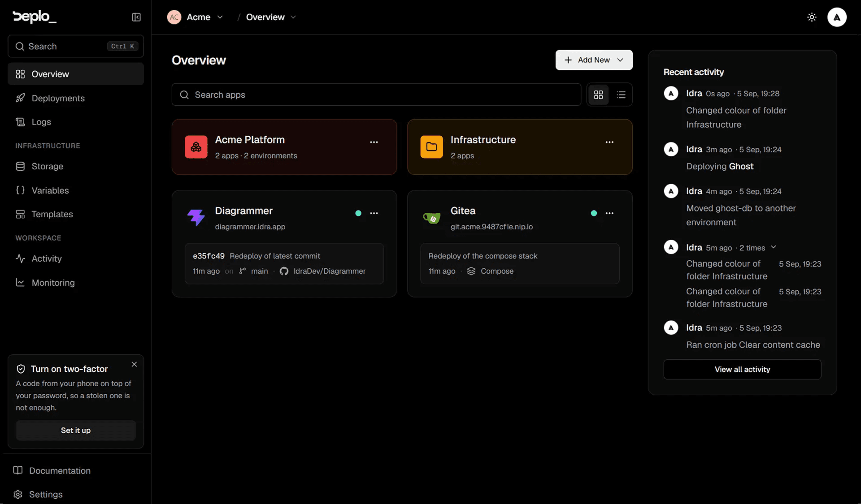
Task: Click Acme Platform red project icon
Action: pyautogui.click(x=196, y=147)
